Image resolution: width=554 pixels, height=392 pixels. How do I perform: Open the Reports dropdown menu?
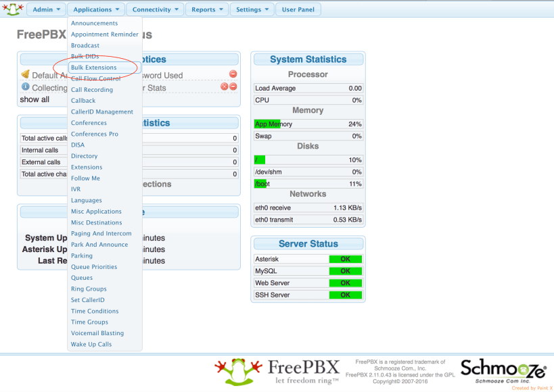coord(207,9)
